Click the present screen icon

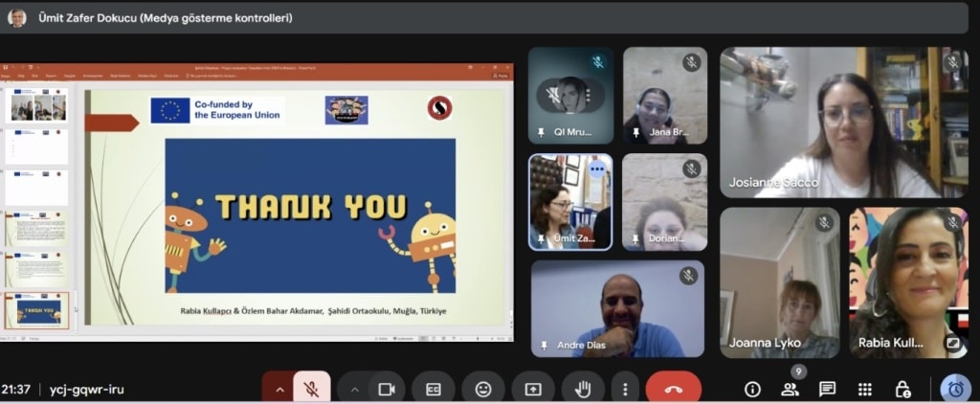click(532, 389)
